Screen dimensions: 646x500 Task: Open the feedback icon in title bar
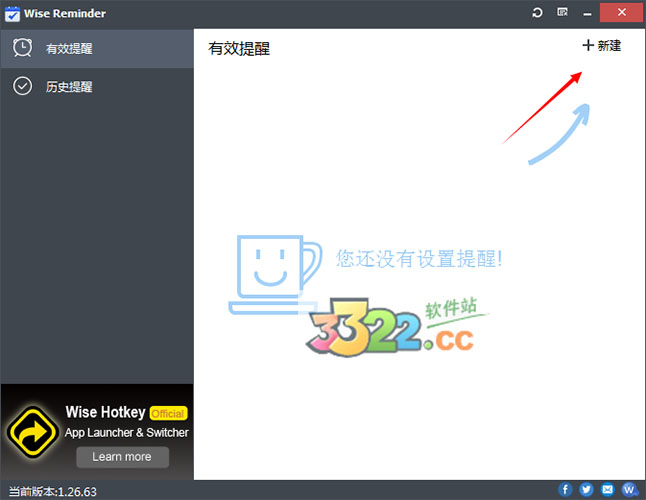click(x=562, y=12)
